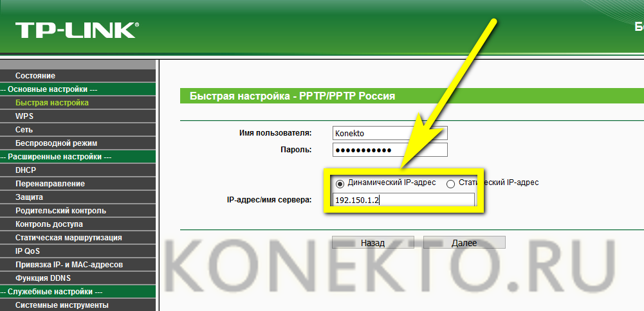Select the Динамический IP-адрес radio button
Image resolution: width=644 pixels, height=311 pixels.
coord(340,183)
